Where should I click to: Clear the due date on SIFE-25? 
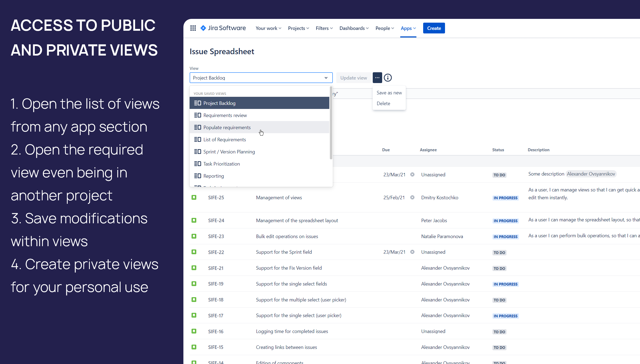point(412,197)
